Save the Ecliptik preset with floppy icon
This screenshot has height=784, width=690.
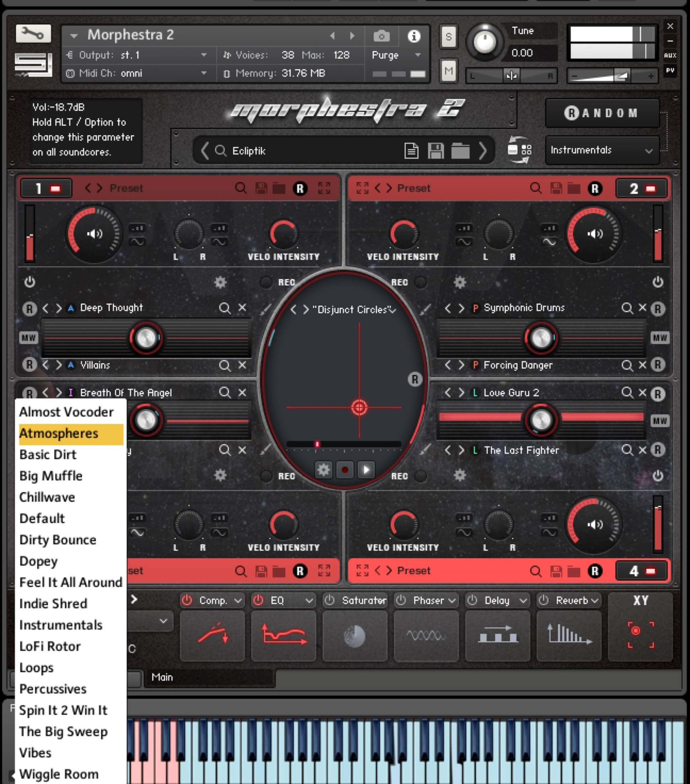pyautogui.click(x=436, y=151)
